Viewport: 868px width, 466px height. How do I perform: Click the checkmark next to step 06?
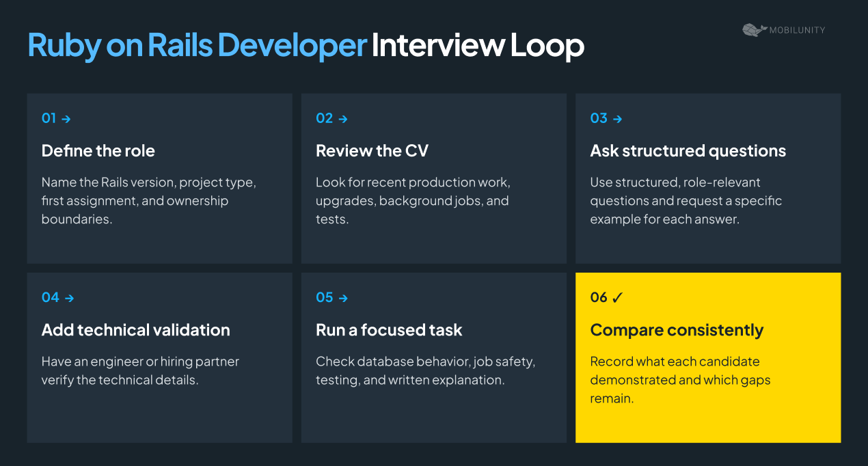pyautogui.click(x=618, y=297)
